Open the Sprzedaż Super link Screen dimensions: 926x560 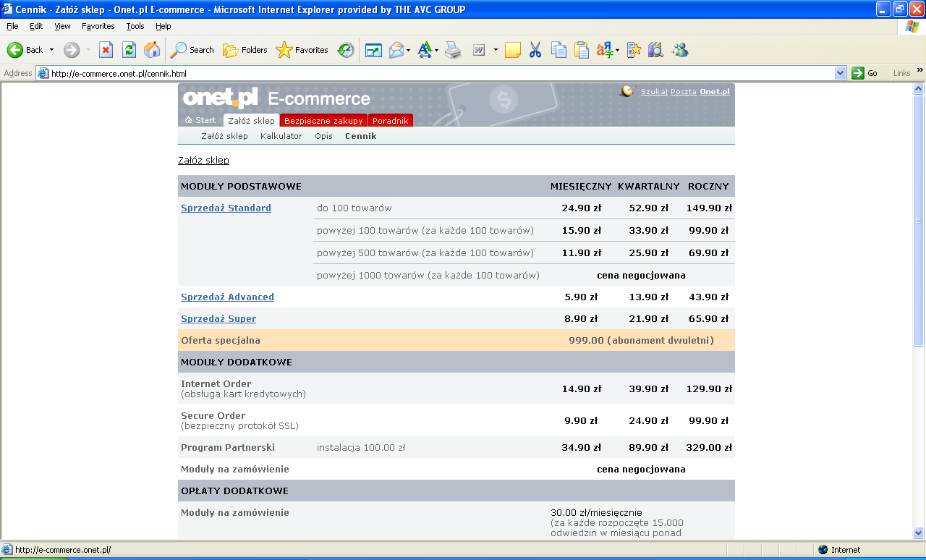point(218,318)
